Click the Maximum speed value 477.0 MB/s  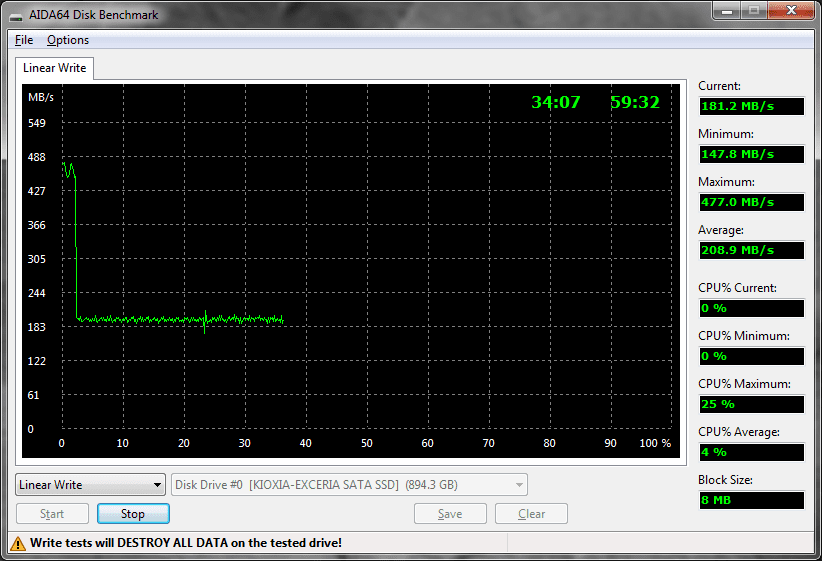751,202
